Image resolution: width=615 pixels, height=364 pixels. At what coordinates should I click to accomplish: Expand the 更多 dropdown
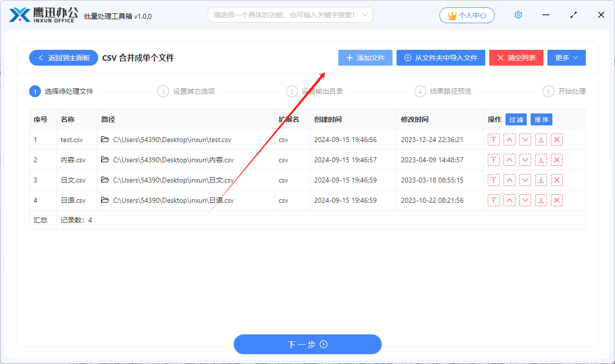pos(566,57)
